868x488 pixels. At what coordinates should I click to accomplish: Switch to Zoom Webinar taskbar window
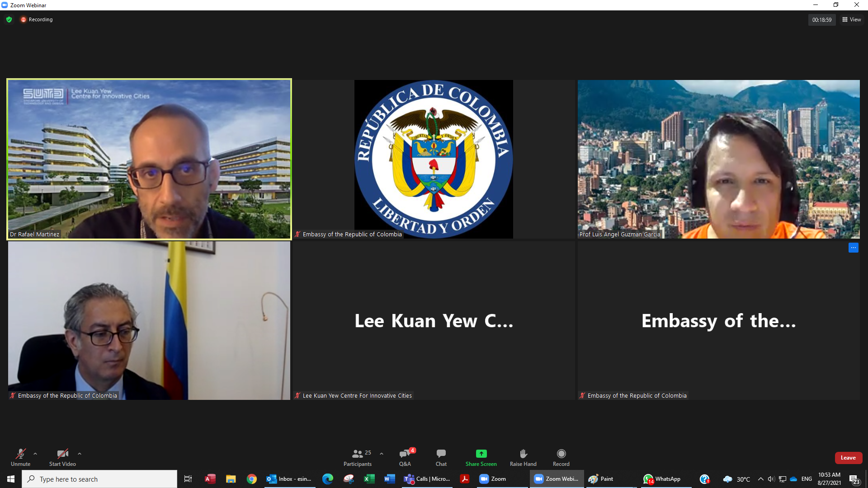(x=557, y=479)
